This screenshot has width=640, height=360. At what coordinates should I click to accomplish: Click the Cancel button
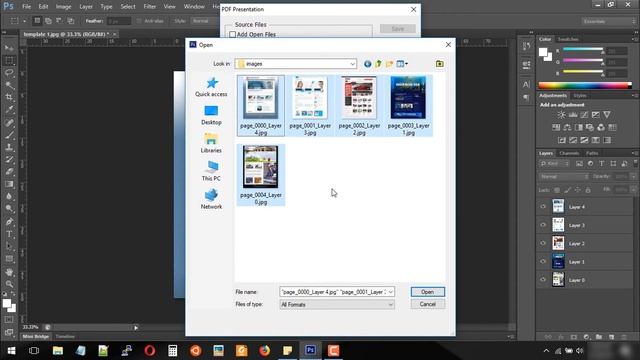pos(427,304)
